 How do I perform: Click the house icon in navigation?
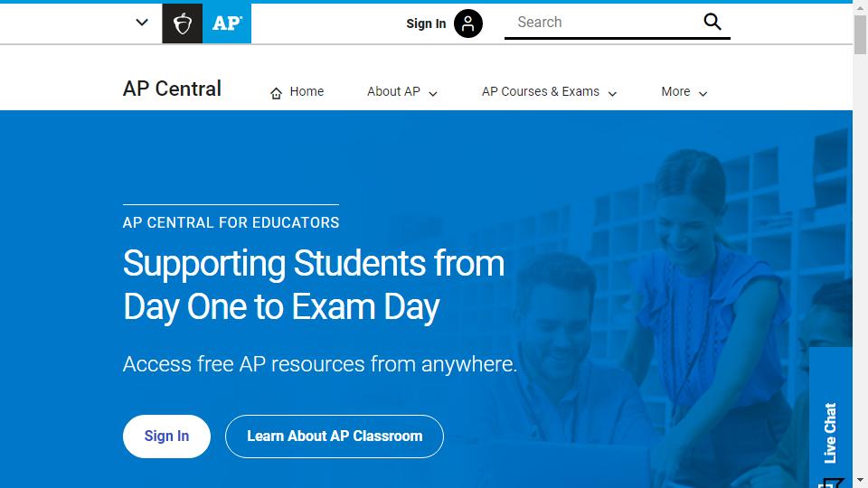click(x=276, y=93)
